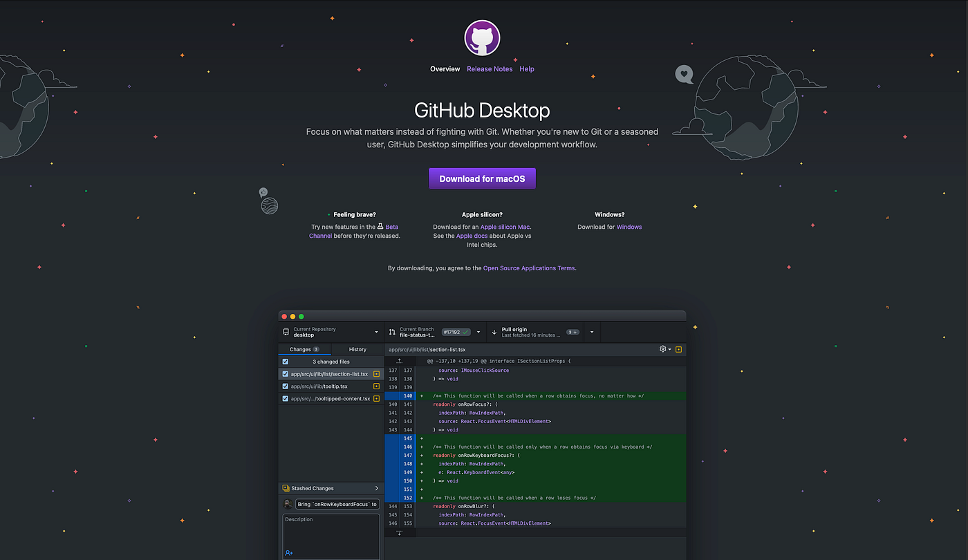Open the Overview tab

tap(445, 69)
